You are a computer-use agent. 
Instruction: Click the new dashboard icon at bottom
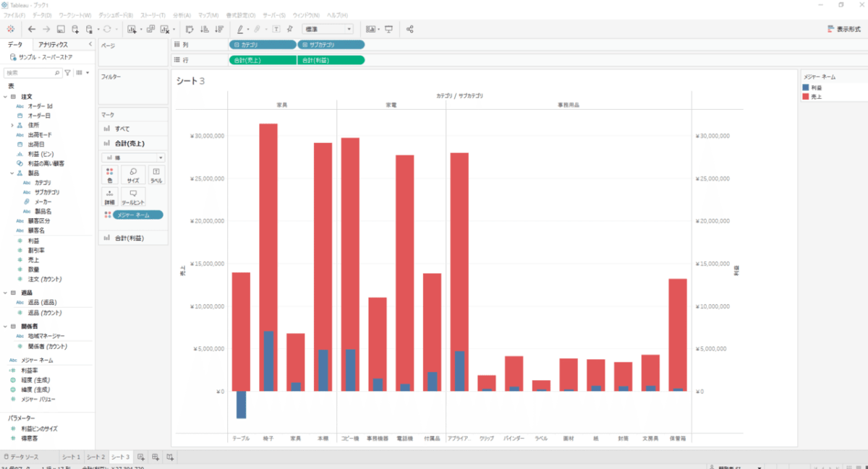[x=156, y=457]
